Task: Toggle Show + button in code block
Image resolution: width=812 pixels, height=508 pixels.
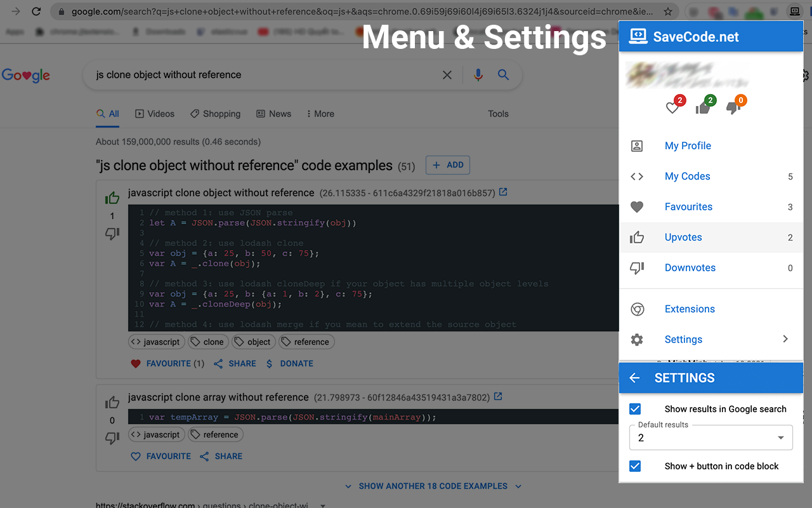Action: pos(635,466)
